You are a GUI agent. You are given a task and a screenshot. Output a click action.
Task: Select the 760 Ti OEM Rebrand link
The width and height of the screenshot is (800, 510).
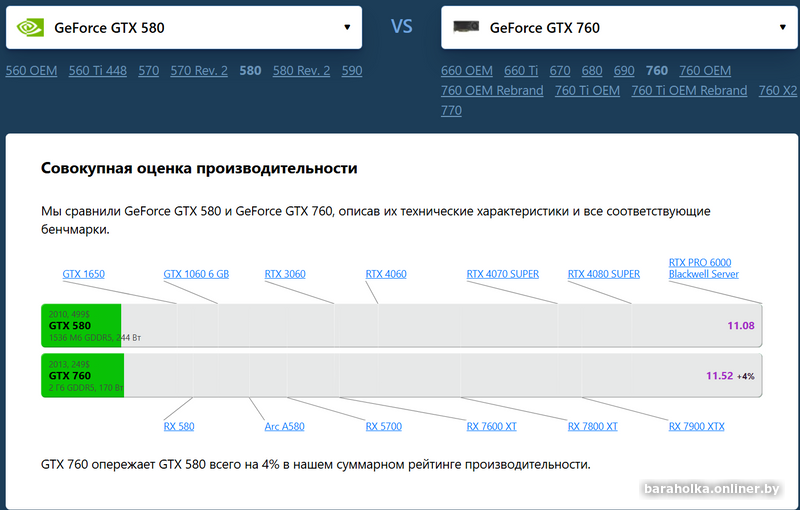[x=689, y=91]
